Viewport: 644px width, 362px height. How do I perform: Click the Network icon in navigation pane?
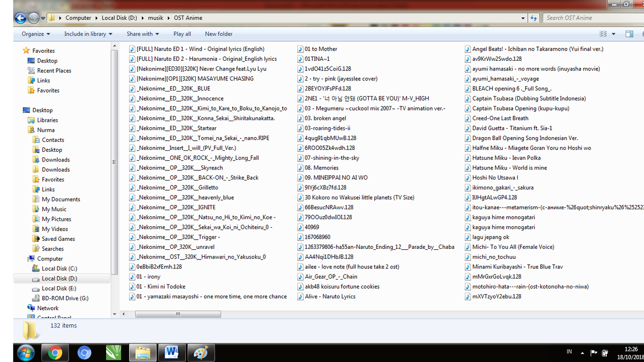(x=31, y=308)
